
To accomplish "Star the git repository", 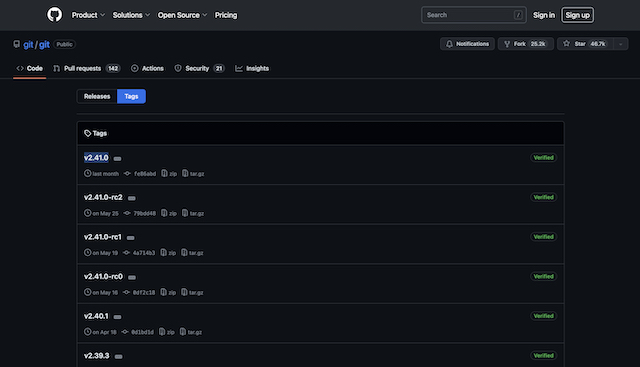I will [585, 44].
